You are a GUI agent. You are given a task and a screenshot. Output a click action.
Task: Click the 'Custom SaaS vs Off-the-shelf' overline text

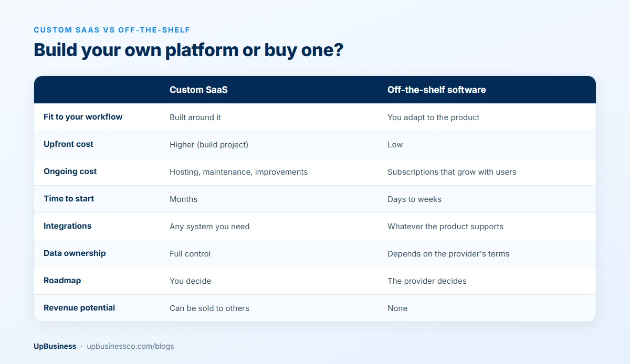click(x=112, y=30)
